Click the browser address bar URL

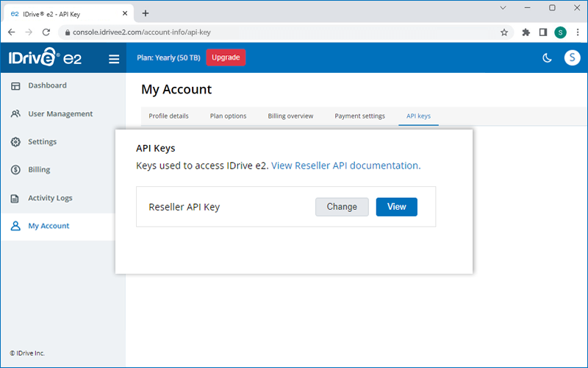(x=279, y=32)
